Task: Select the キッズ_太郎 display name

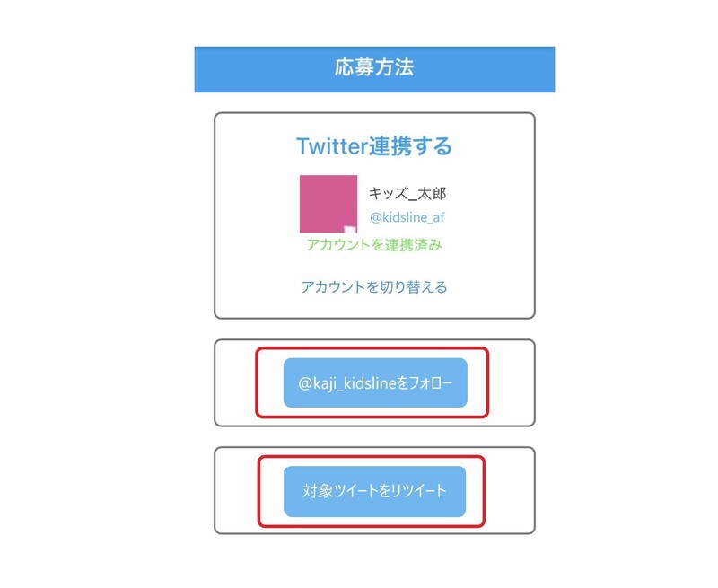Action: pos(407,193)
